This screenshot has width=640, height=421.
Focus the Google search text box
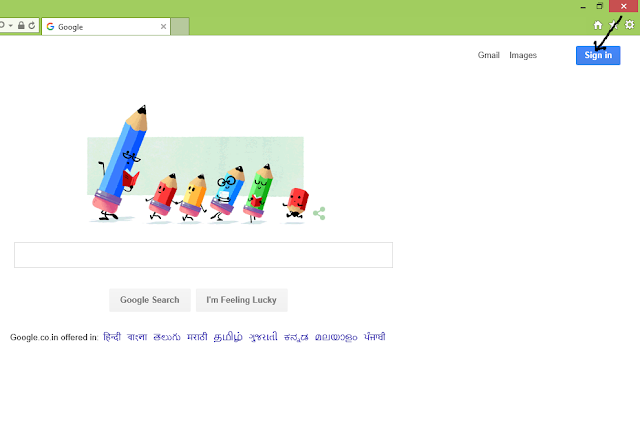click(x=204, y=255)
